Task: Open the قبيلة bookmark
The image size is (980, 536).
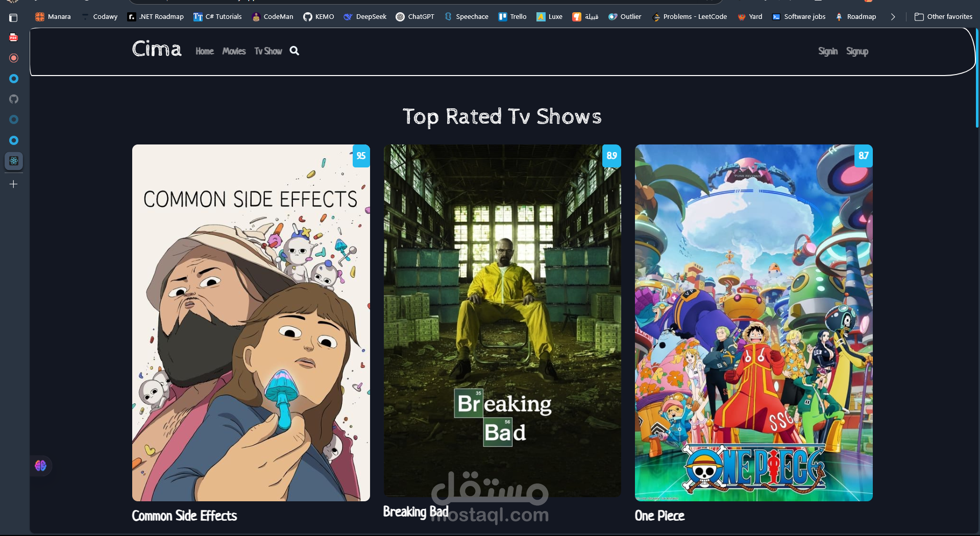Action: tap(585, 17)
